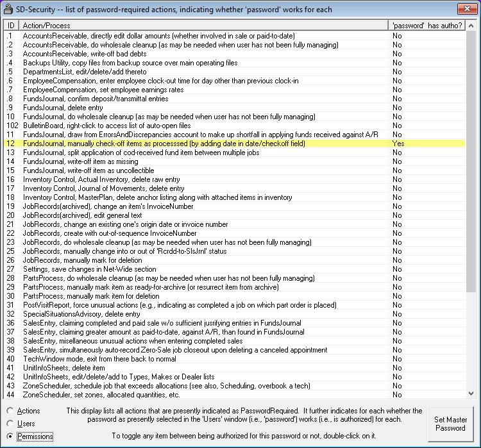This screenshot has height=448, width=481.
Task: Click the scrollbar up arrow
Action: (475, 25)
